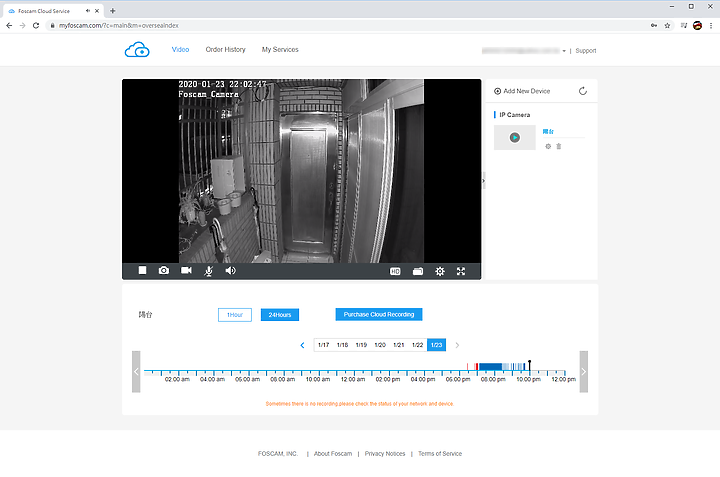This screenshot has width=720, height=477.
Task: Mute the speaker volume icon
Action: (231, 270)
